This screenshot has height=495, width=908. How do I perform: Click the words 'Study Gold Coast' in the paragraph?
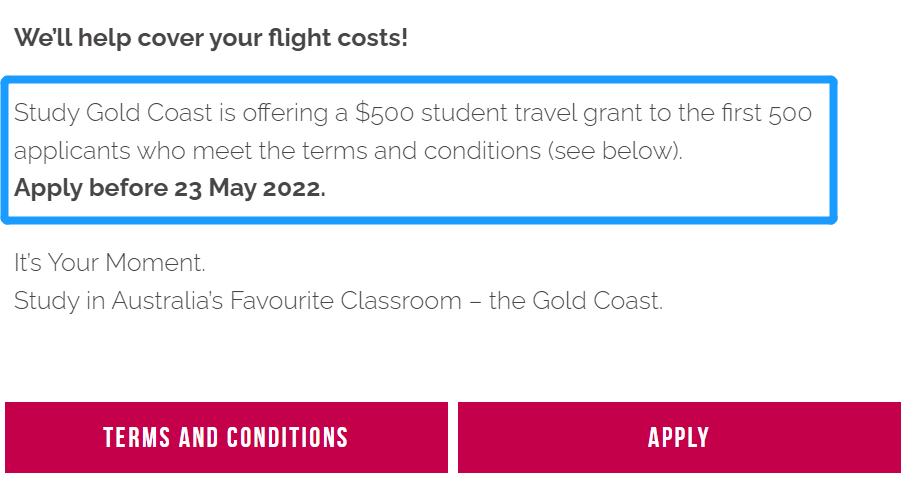pyautogui.click(x=113, y=113)
